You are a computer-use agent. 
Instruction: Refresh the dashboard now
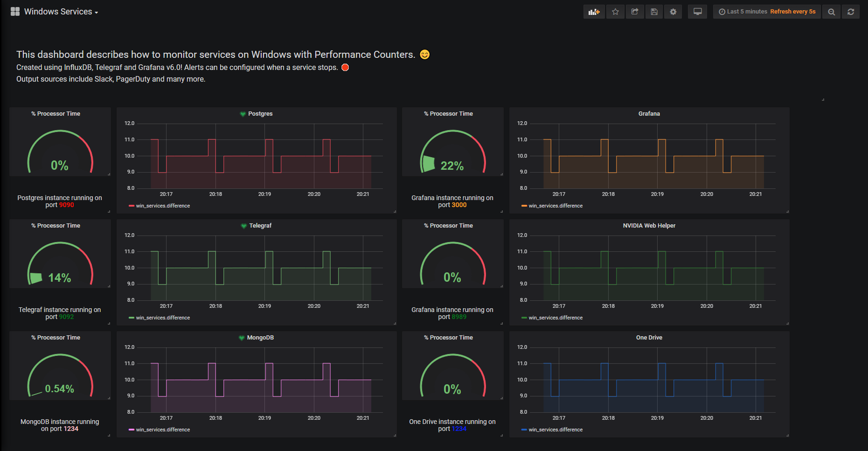click(851, 12)
